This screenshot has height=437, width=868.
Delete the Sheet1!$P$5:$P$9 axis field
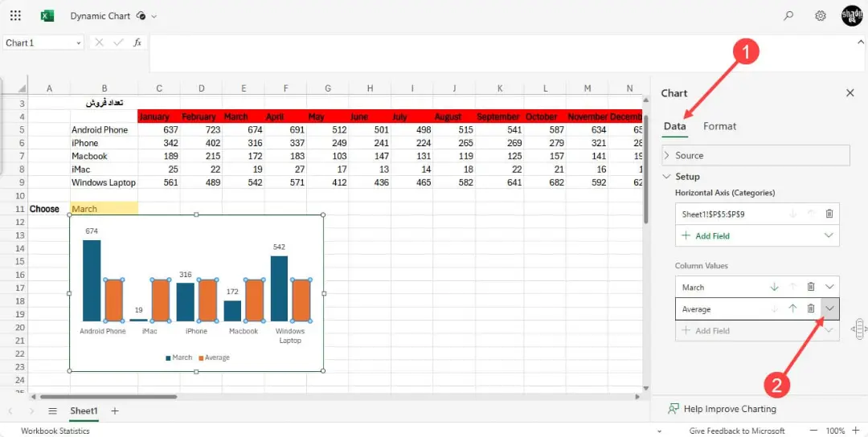(829, 214)
